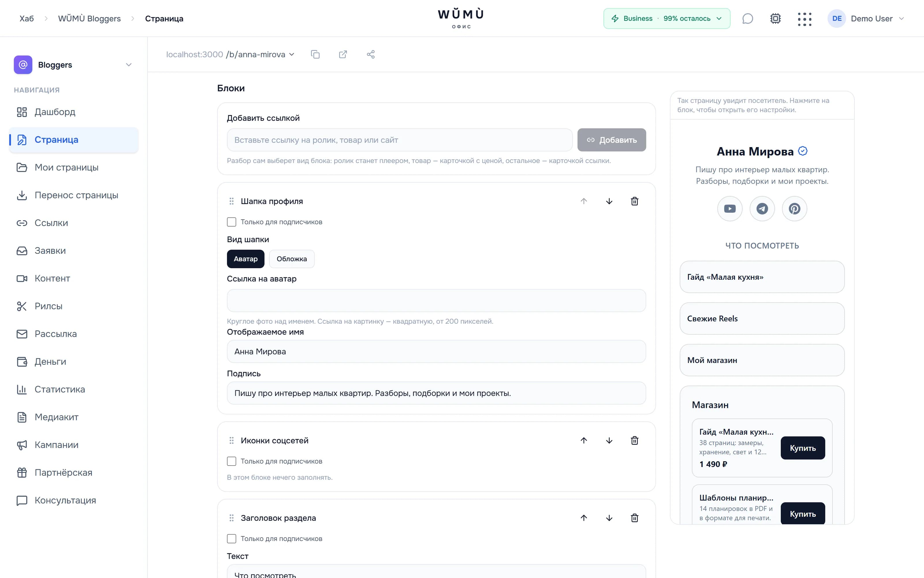Open Дашборд in the sidebar

coord(74,112)
